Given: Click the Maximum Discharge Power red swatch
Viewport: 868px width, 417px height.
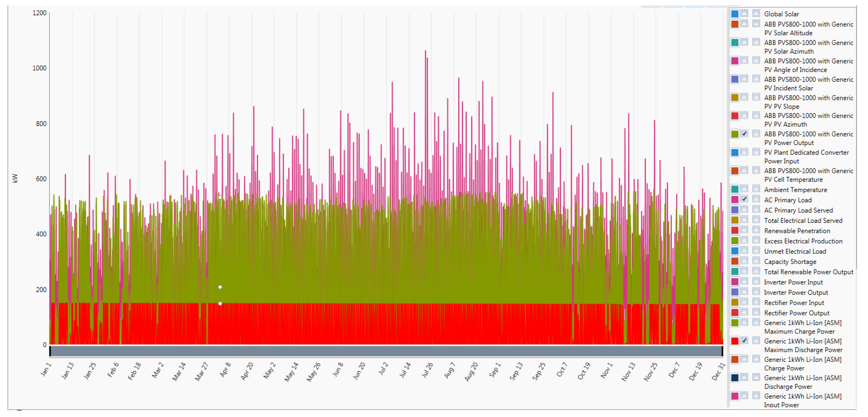Looking at the screenshot, I should (735, 341).
